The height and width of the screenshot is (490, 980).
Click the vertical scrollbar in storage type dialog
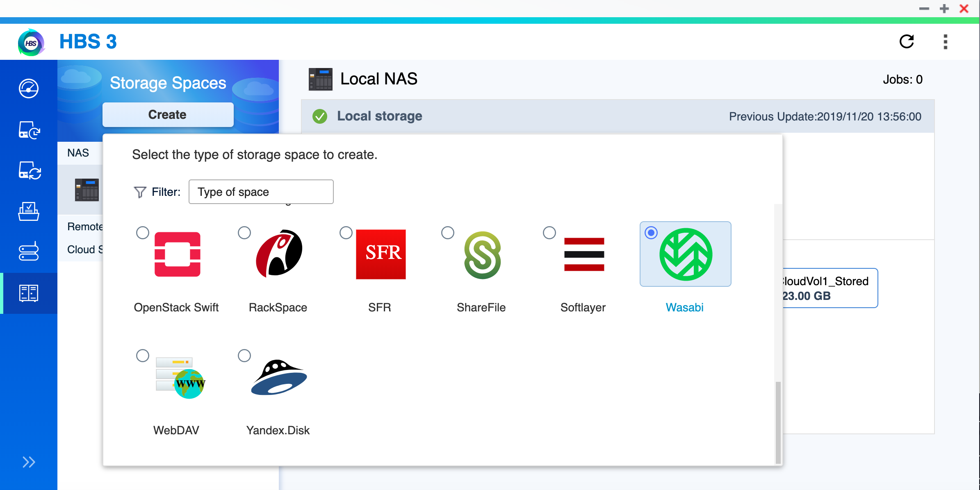778,422
